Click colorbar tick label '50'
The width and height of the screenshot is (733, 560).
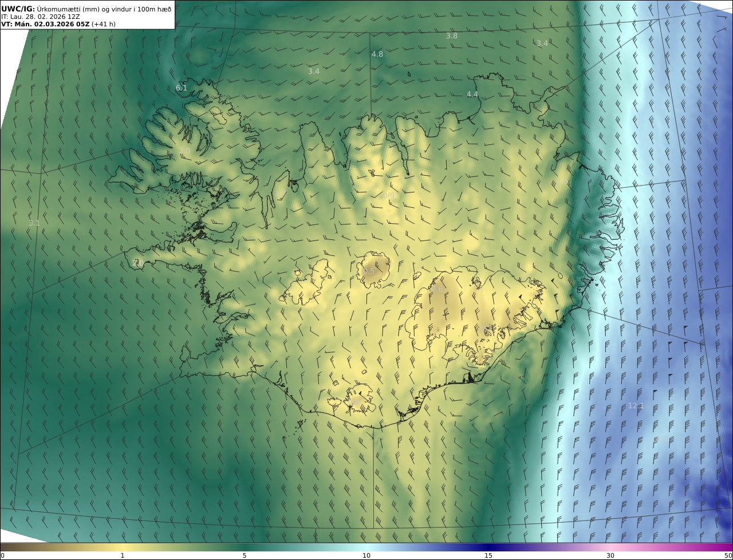pyautogui.click(x=728, y=555)
